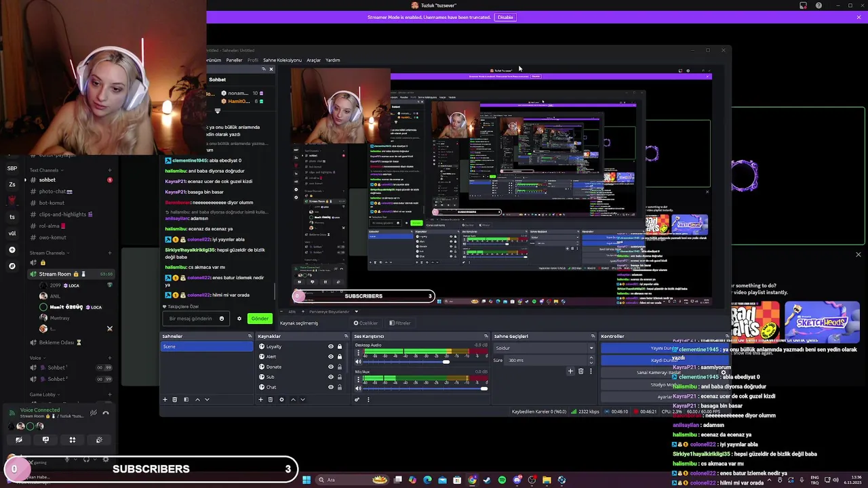Disconnect from Discord voice channel
Screen dimensions: 868x488
tap(106, 413)
